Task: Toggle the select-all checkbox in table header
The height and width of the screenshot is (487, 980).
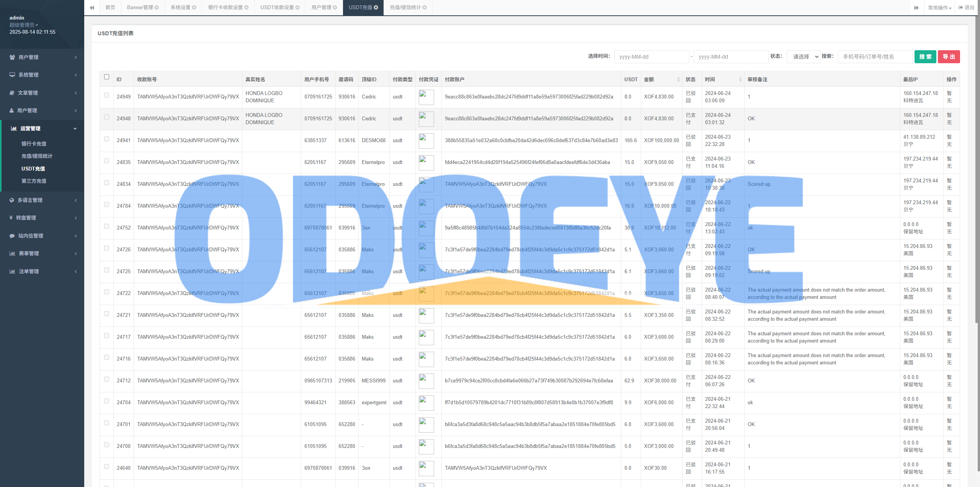Action: click(x=106, y=77)
